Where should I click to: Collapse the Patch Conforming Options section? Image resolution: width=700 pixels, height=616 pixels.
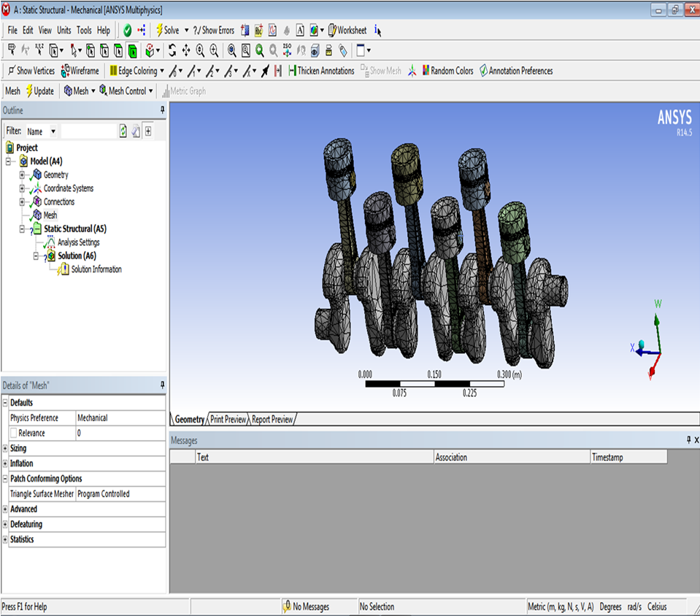5,479
